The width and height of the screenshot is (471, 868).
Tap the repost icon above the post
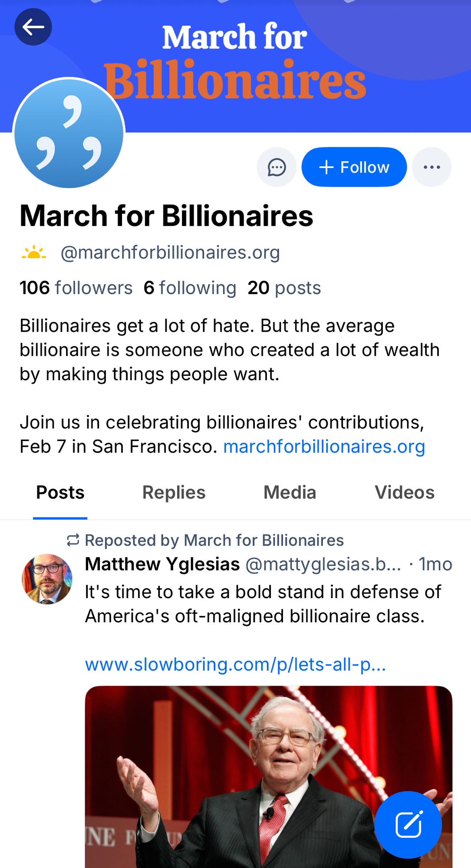(x=73, y=540)
